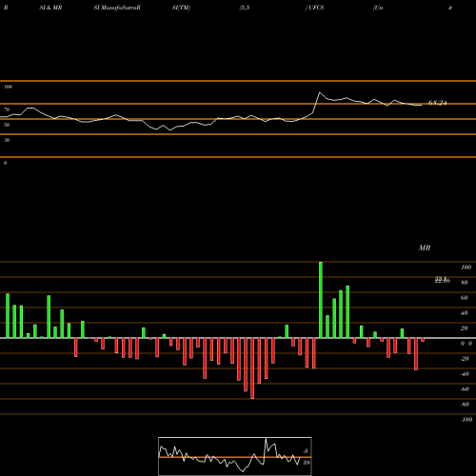Click the -100 MR axis label
Screen dimensions: 476x476
(466, 420)
